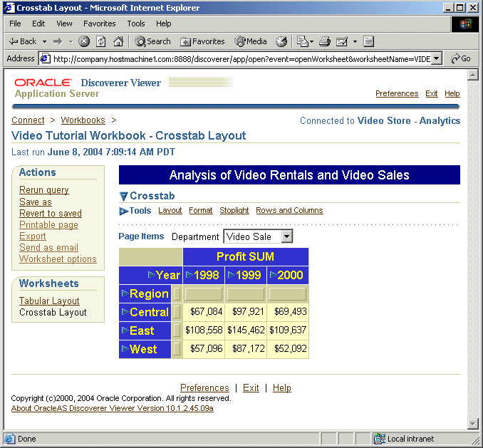Screen dimensions: 483x448
Task: Go back with the Back arrow button
Action: [22, 41]
